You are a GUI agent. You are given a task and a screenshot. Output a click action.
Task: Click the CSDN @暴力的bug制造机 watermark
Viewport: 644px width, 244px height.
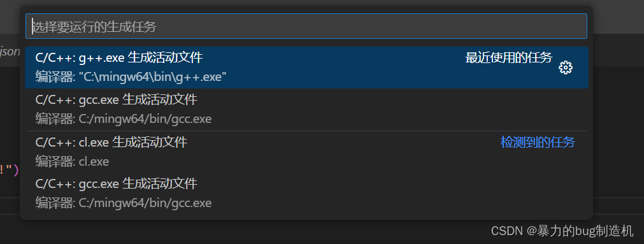pos(562,231)
